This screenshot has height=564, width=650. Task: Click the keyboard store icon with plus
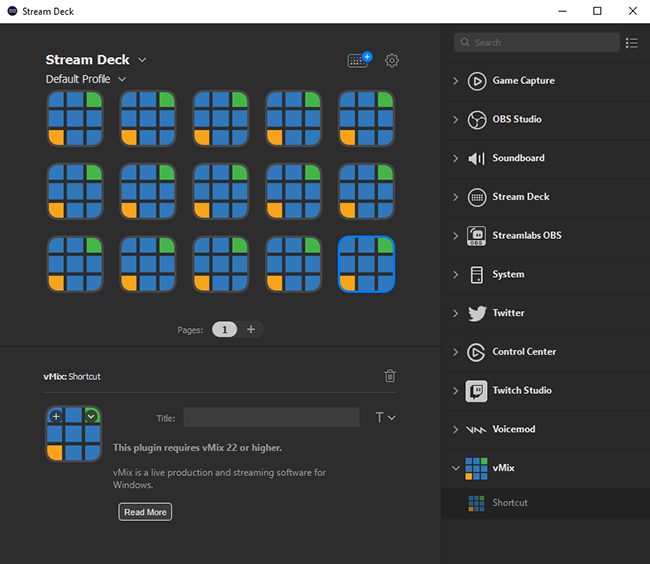(x=358, y=61)
